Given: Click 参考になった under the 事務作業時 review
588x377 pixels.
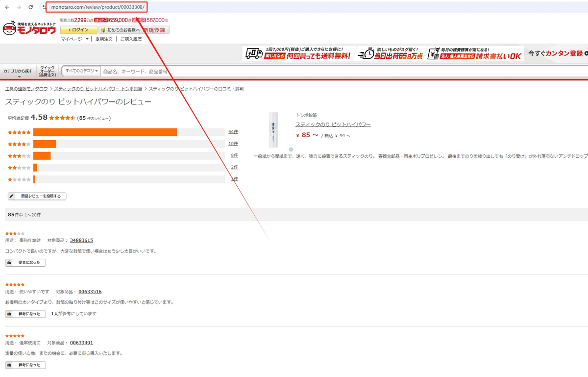Looking at the screenshot, I should click(x=25, y=263).
